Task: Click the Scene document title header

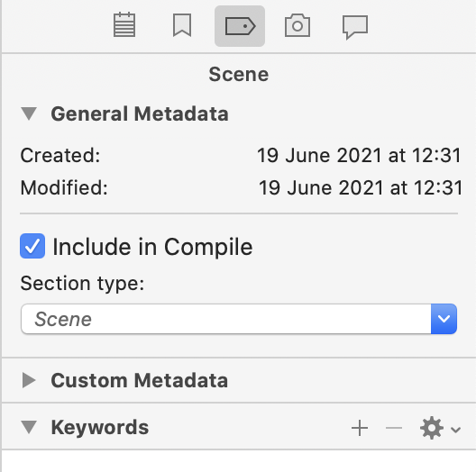Action: 239,75
